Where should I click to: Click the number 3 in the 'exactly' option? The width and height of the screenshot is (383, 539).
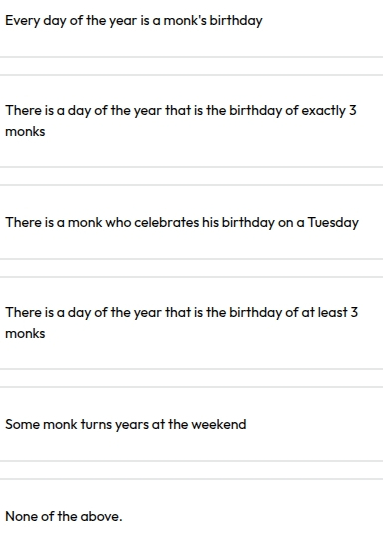(353, 110)
